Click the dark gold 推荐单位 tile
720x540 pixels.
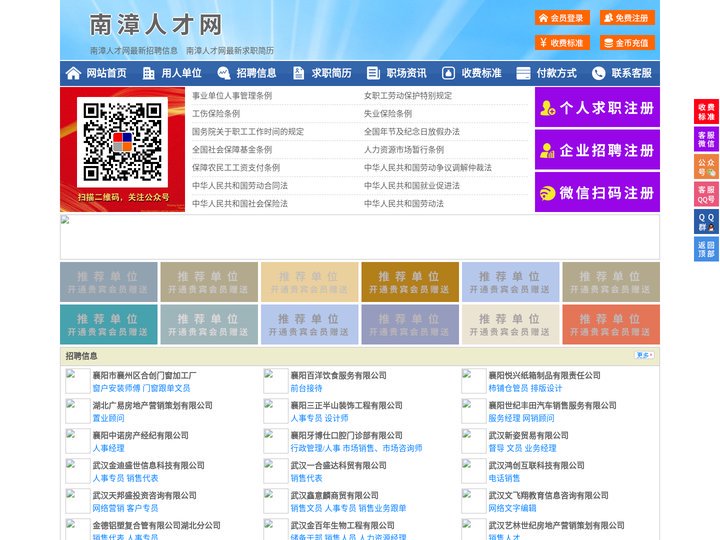(x=410, y=282)
